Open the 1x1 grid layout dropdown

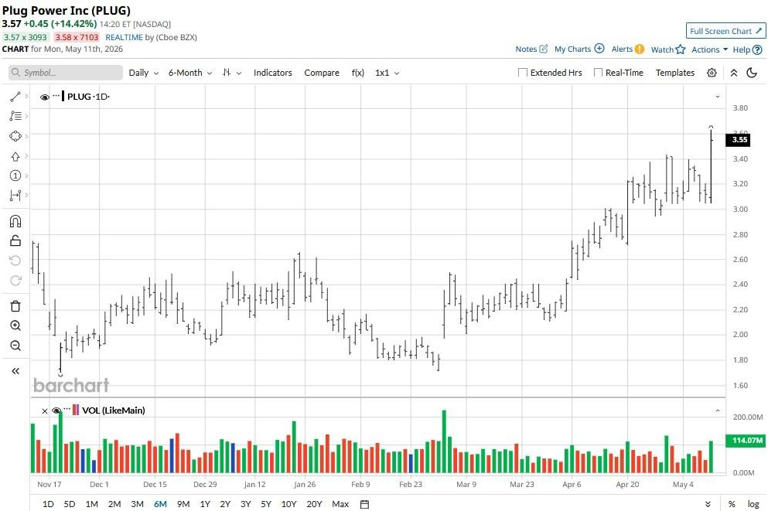[387, 73]
